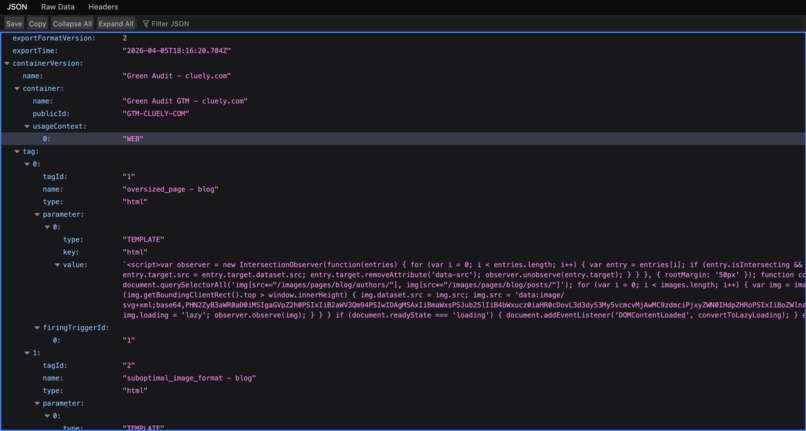Image resolution: width=806 pixels, height=431 pixels.
Task: Collapse tag item 1 above tagId "2"
Action: [27, 353]
